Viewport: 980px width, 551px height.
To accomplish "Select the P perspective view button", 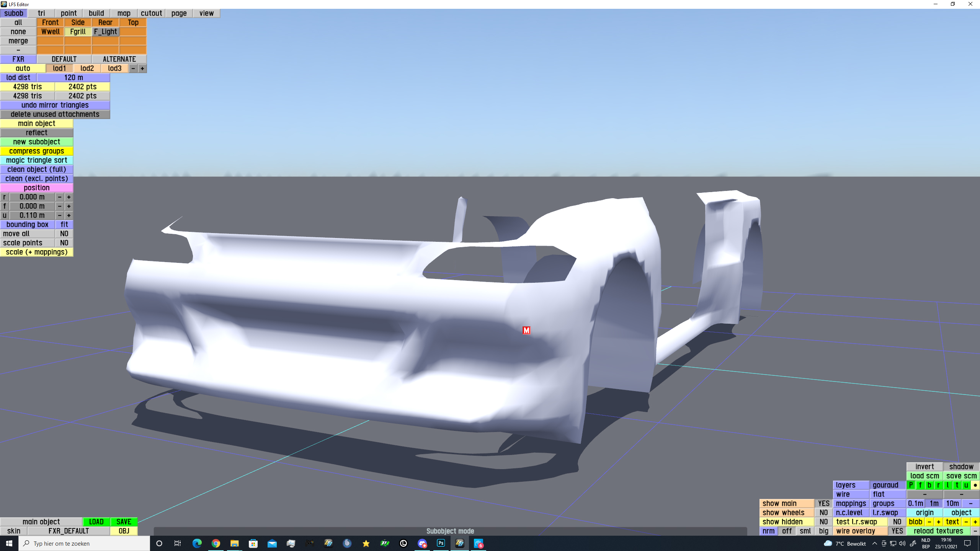I will (911, 485).
